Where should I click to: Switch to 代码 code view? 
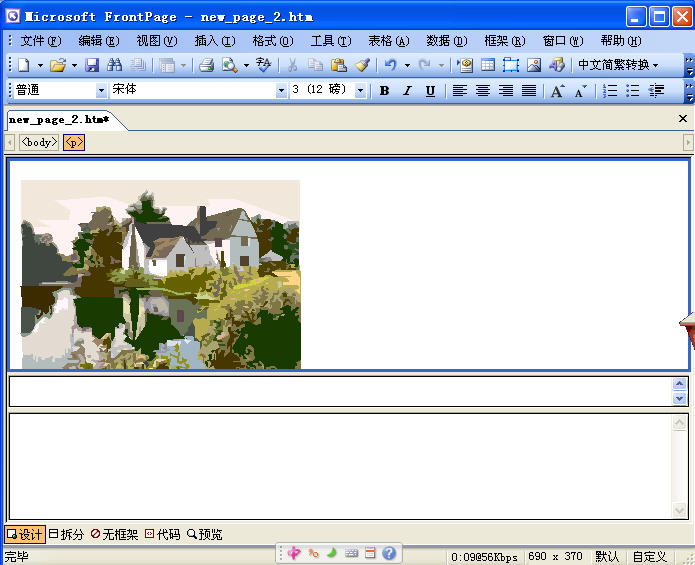pyautogui.click(x=163, y=534)
